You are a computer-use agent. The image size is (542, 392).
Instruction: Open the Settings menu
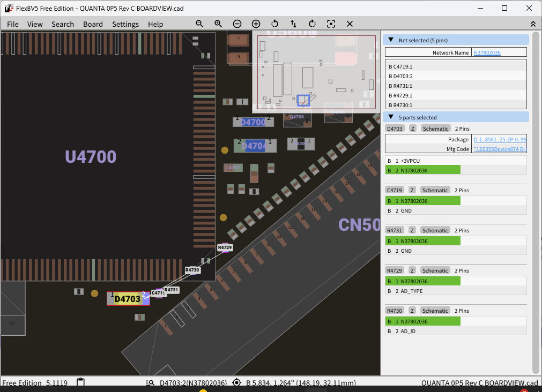click(x=125, y=24)
